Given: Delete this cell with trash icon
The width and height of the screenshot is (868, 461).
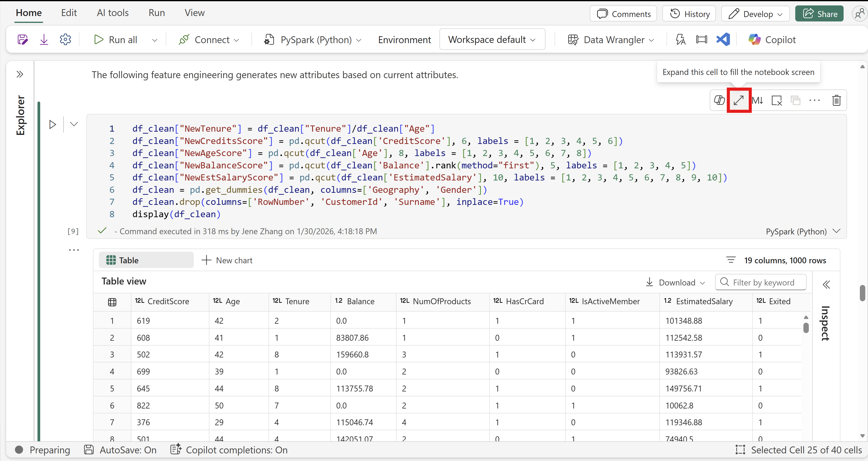Looking at the screenshot, I should pos(836,100).
